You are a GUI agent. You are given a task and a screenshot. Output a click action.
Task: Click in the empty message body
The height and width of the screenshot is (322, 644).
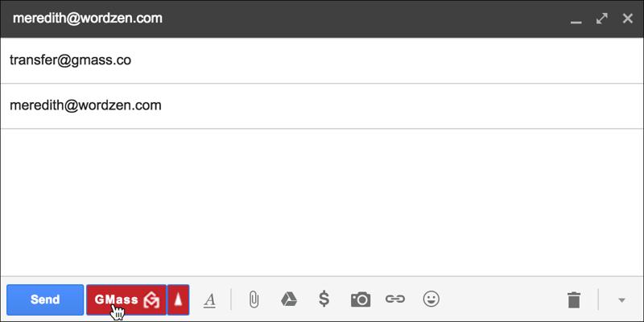tap(322, 201)
